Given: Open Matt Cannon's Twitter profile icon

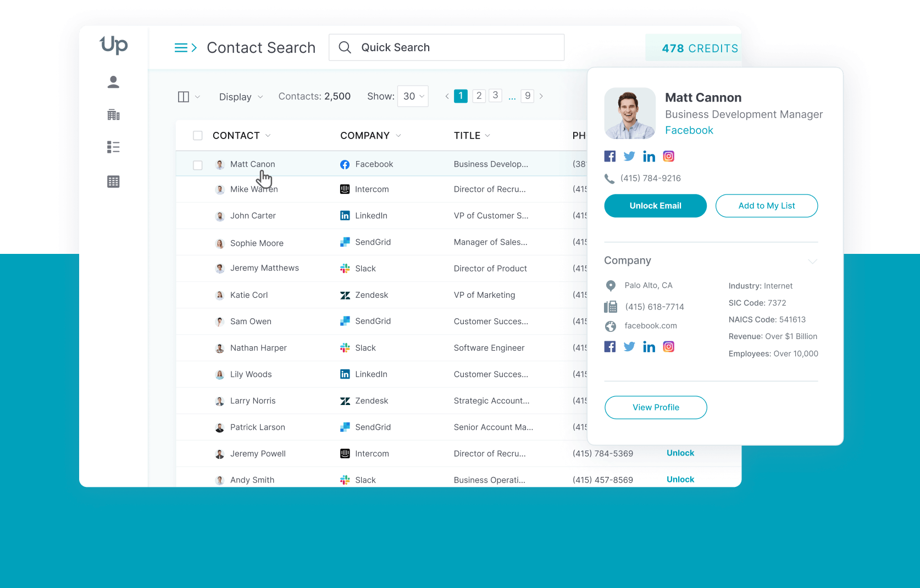Looking at the screenshot, I should click(x=629, y=156).
